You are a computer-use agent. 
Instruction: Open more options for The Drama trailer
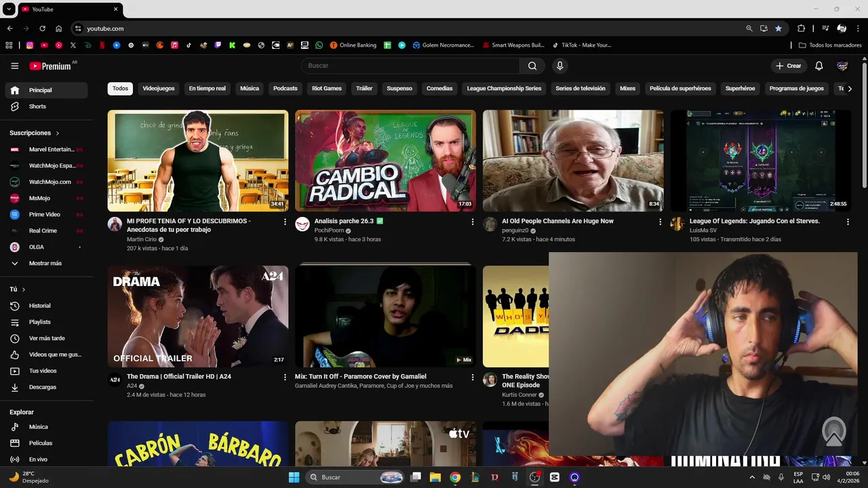click(285, 377)
